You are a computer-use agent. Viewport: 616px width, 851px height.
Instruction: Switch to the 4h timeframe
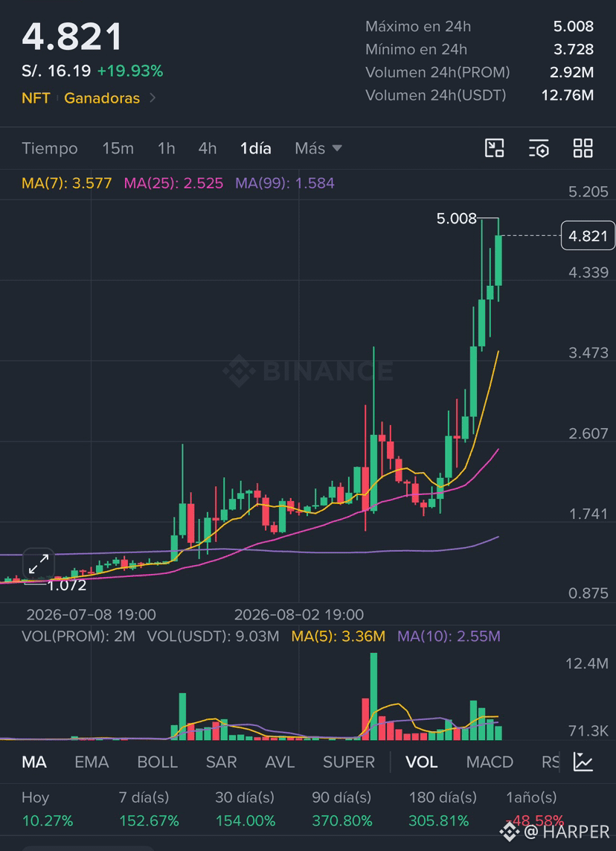[x=207, y=148]
